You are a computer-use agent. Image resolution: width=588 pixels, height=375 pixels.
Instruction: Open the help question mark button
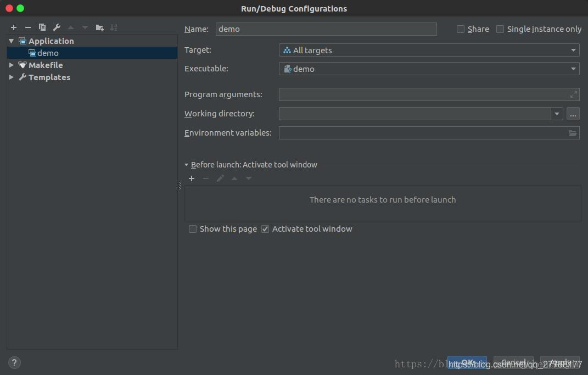pos(14,362)
